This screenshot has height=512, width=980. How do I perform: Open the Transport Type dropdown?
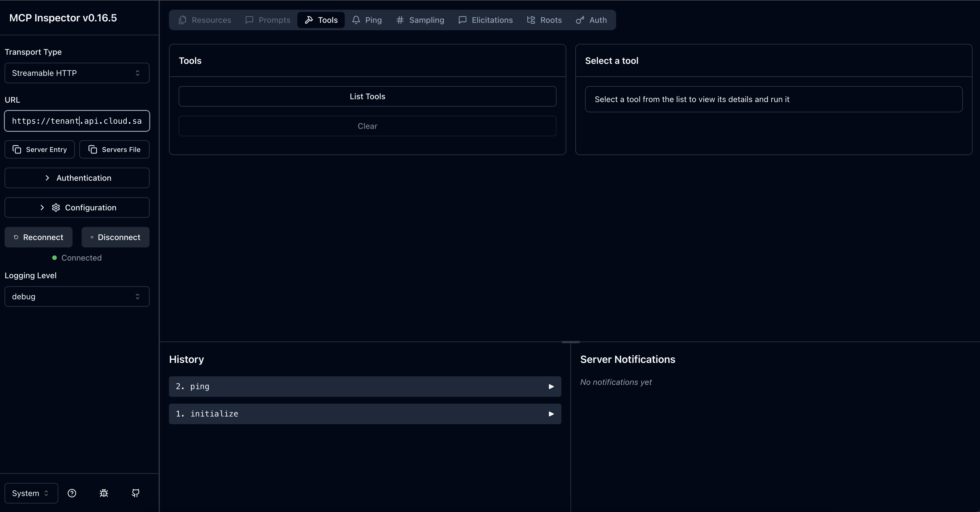click(77, 73)
